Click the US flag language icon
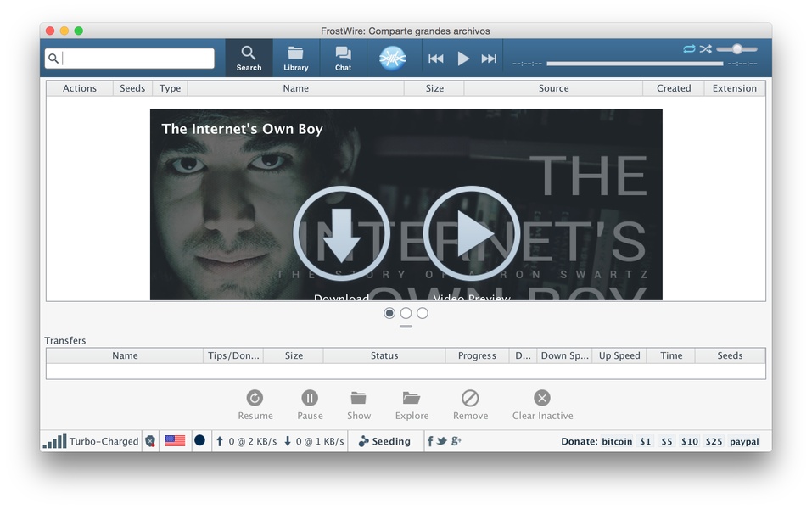 (175, 441)
